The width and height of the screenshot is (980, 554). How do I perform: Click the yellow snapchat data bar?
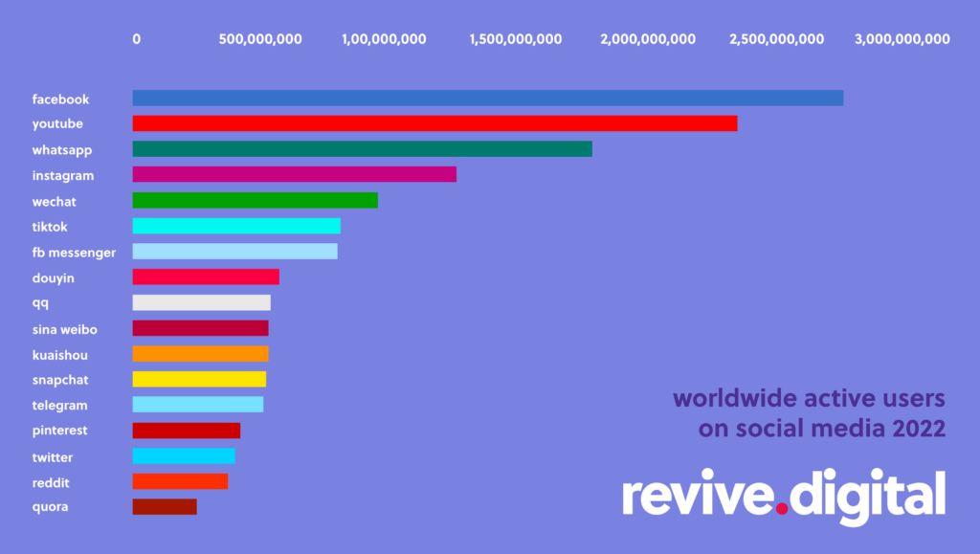coord(199,379)
